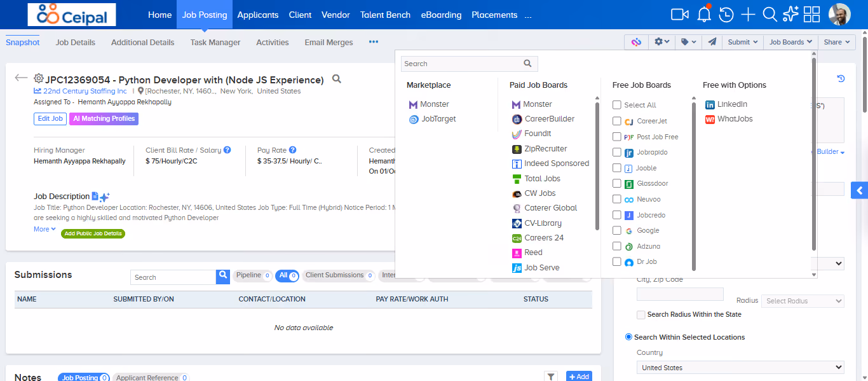Screen dimensions: 868x381
Task: Select ZipRecruiter in Paid Job Boards
Action: (x=539, y=149)
